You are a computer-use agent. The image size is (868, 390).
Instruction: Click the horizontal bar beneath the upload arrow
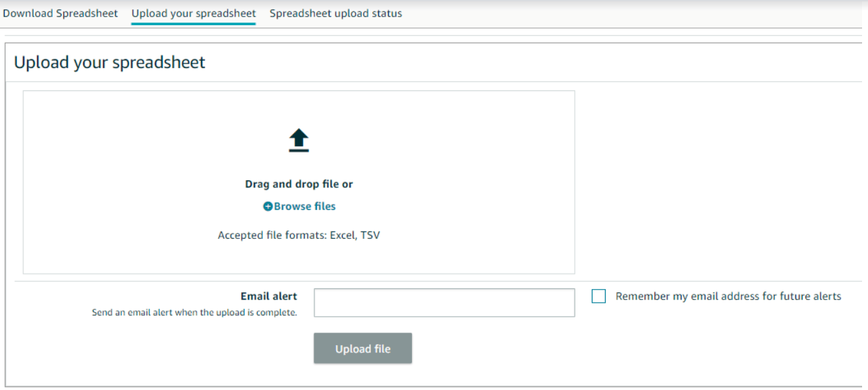point(299,150)
